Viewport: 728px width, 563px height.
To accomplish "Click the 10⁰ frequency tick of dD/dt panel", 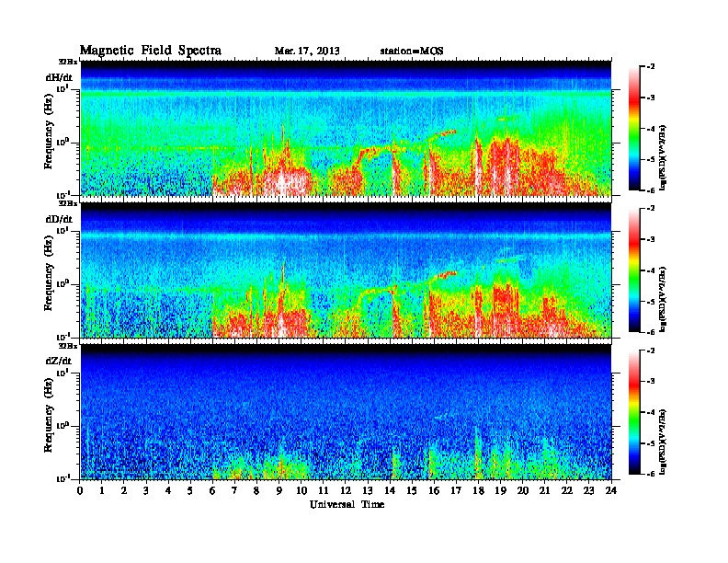I will [62, 284].
